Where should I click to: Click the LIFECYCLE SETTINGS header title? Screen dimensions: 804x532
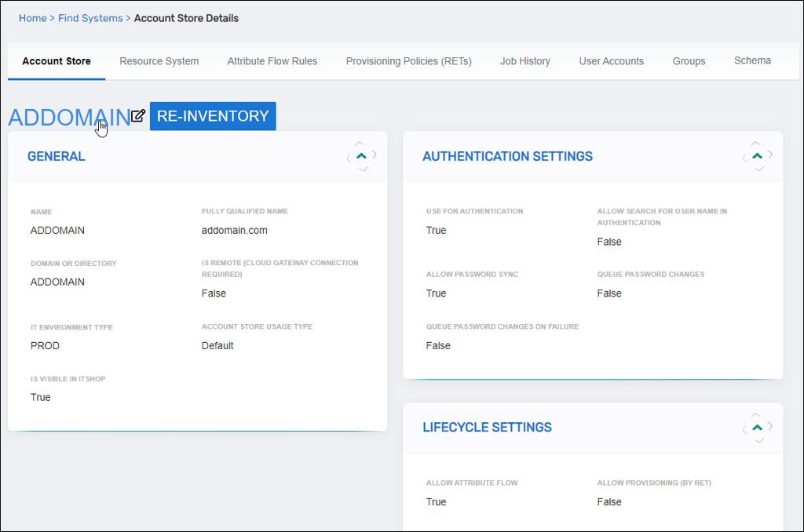487,428
